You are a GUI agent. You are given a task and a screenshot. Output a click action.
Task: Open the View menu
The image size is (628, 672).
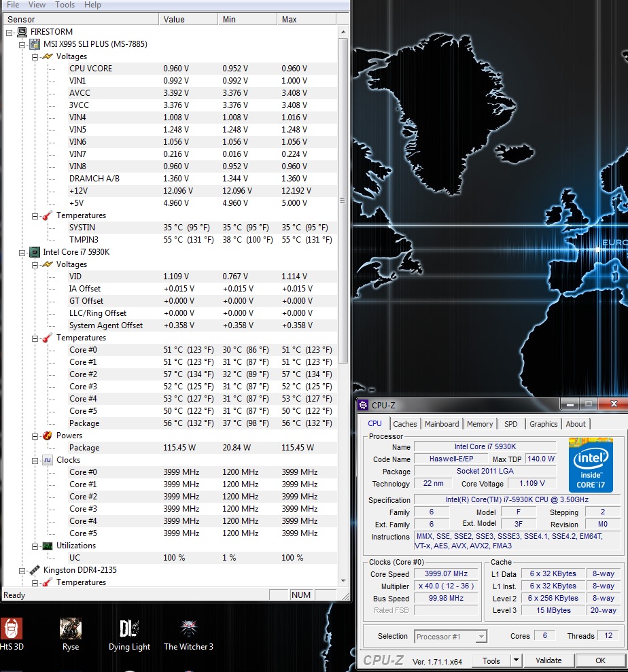(37, 5)
